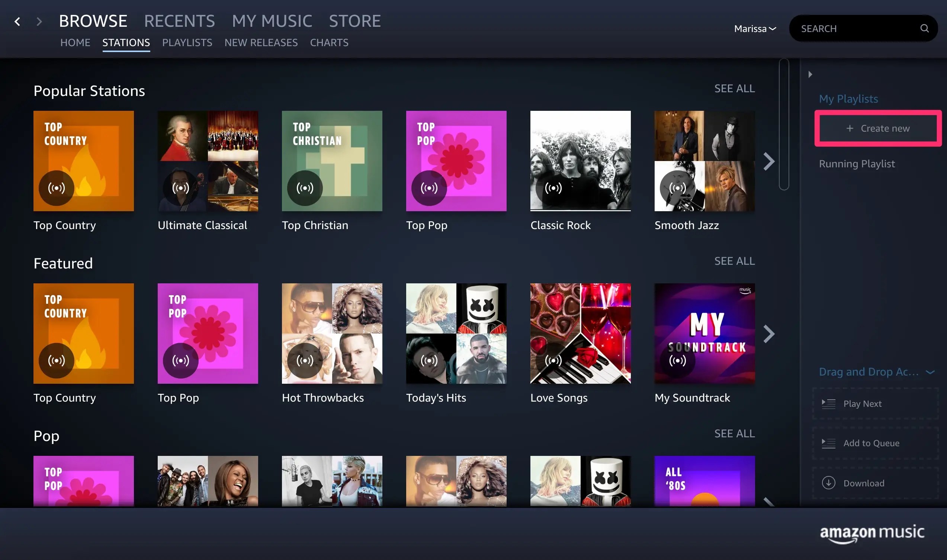Select the HOME sub-tab
Image resolution: width=947 pixels, height=560 pixels.
75,43
